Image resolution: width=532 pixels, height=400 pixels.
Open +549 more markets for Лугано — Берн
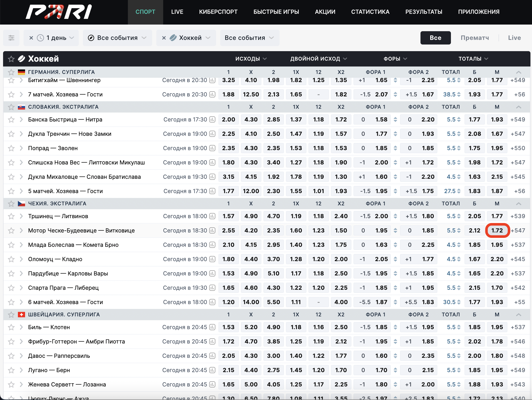518,370
